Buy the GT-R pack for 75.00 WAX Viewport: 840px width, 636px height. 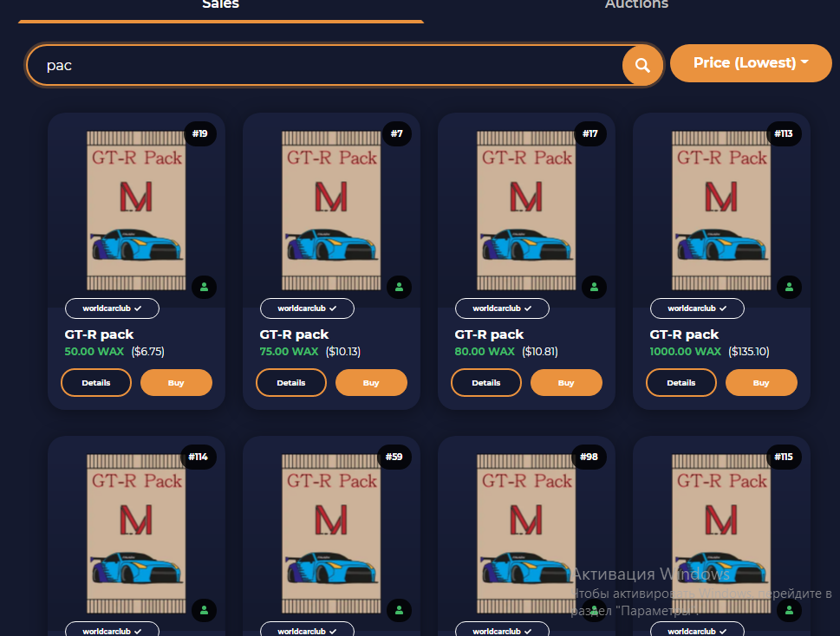point(371,383)
